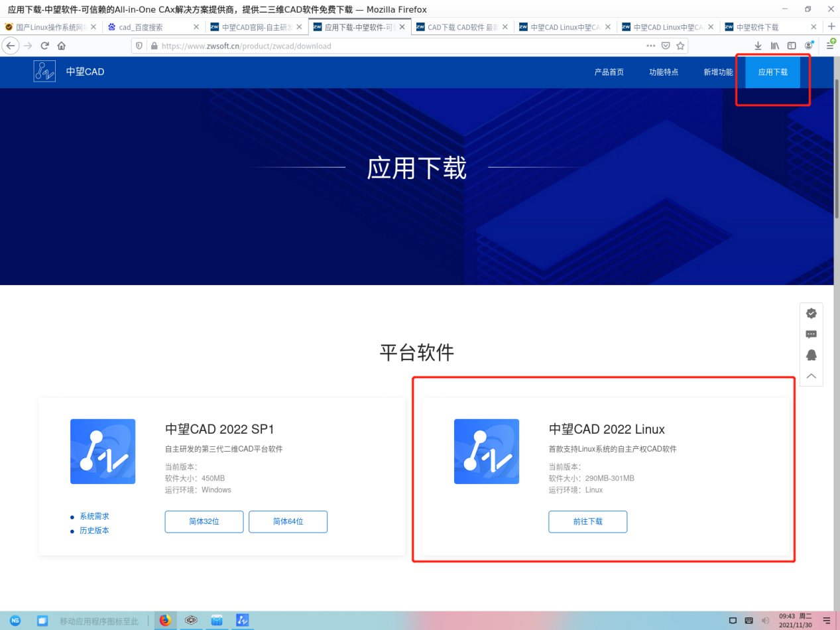The image size is (840, 630).
Task: Open the 新增功能 navigation item
Action: click(718, 72)
